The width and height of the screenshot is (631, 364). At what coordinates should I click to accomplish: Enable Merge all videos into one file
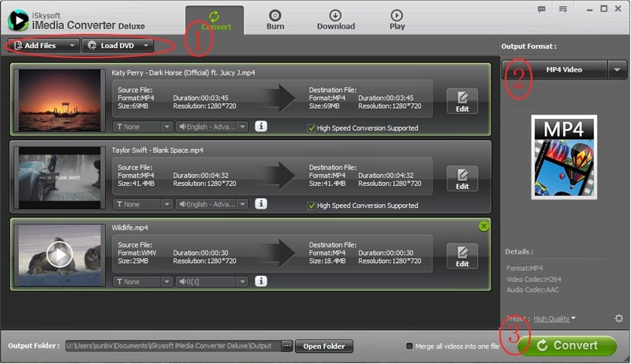pyautogui.click(x=409, y=346)
